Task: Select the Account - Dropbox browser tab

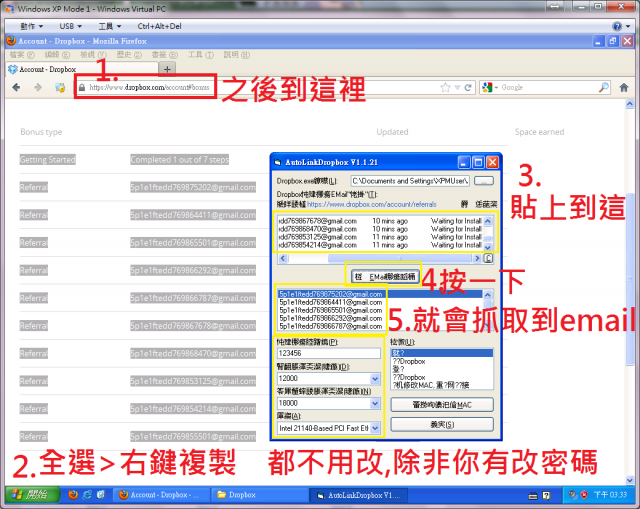Action: pos(82,69)
